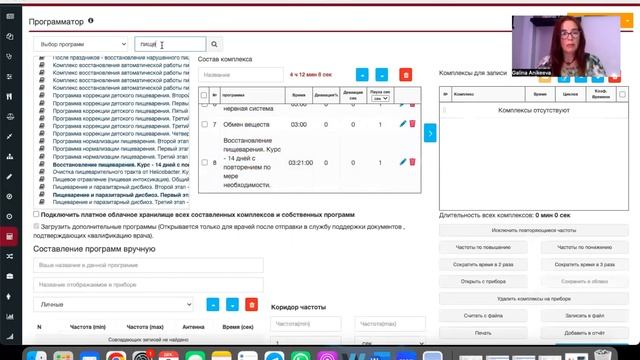Select Пищевое отравление program in list
This screenshot has width=640, height=360.
(120, 179)
